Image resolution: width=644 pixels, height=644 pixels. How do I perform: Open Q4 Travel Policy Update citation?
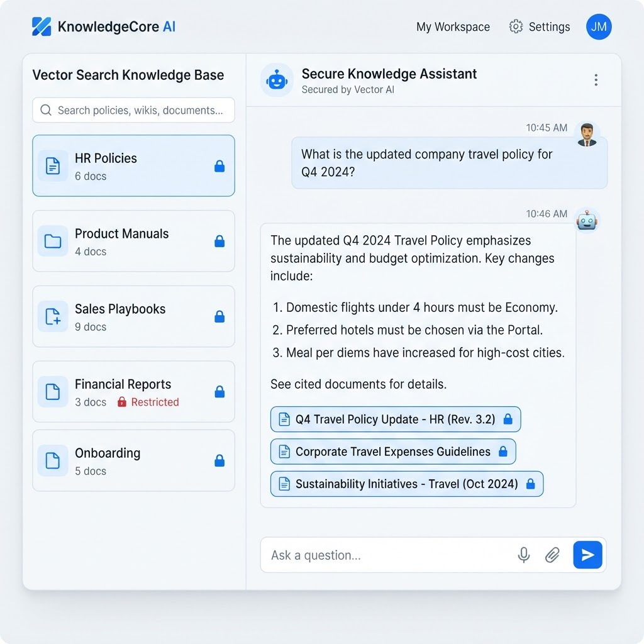pyautogui.click(x=396, y=419)
